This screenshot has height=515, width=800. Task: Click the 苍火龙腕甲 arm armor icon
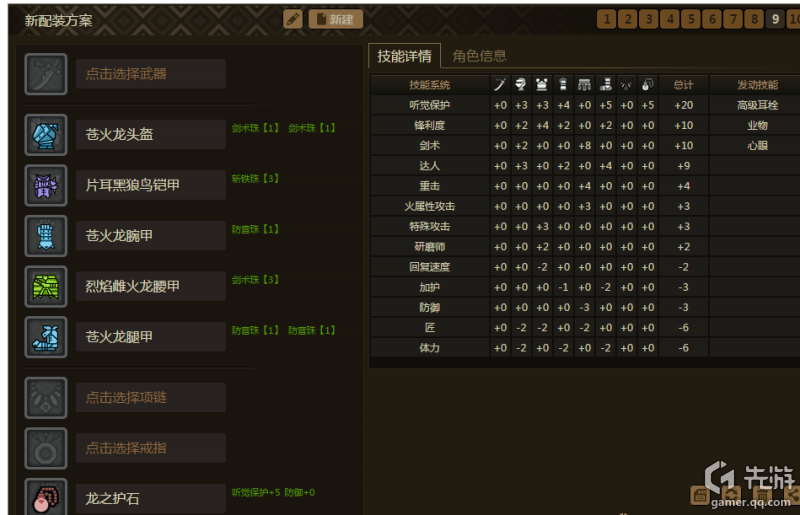tap(46, 236)
